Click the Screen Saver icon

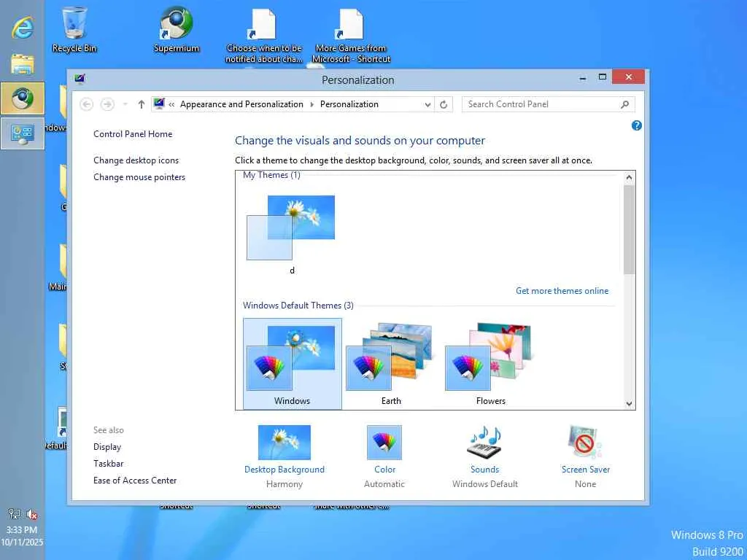click(585, 443)
